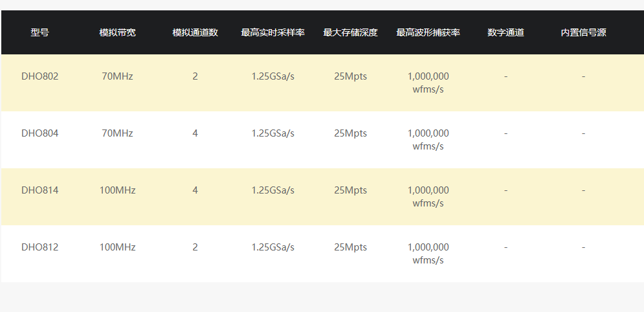Click 100MHz bandwidth in DHO812 row
The image size is (644, 312).
pos(117,247)
